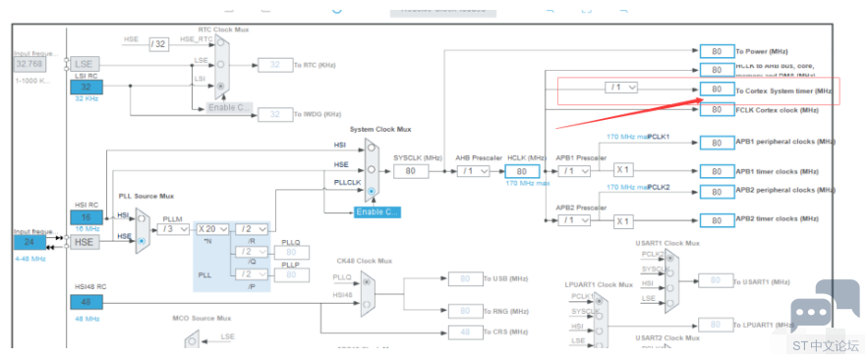Click the HSE oscillator block
The image size is (868, 361).
(85, 242)
